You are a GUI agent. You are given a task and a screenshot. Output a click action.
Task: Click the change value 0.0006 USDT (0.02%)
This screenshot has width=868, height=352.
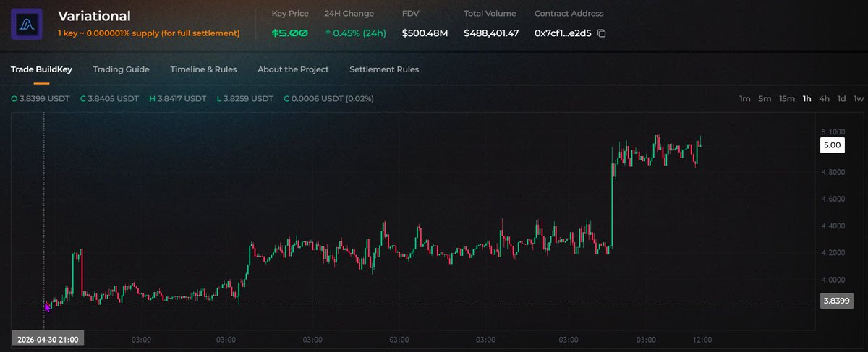click(328, 99)
